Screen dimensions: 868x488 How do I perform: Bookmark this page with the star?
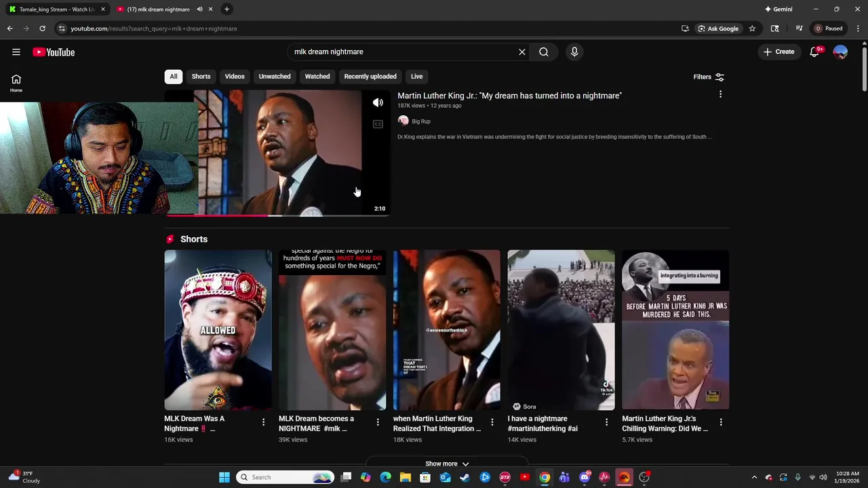point(752,28)
